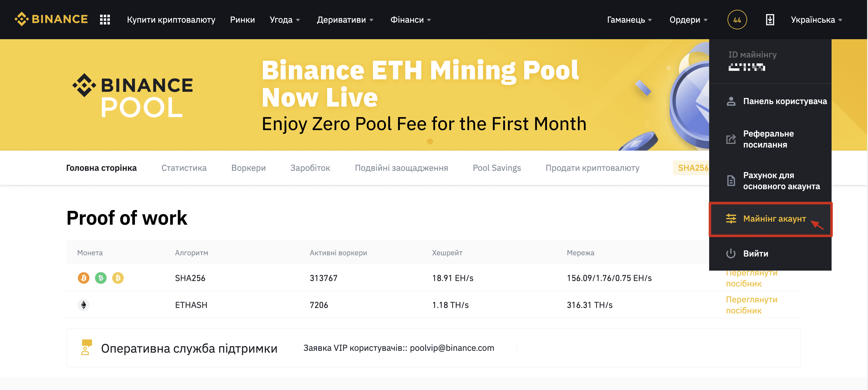Click the Ethereum coin icon
Screen dimensions: 868x390
tap(84, 305)
